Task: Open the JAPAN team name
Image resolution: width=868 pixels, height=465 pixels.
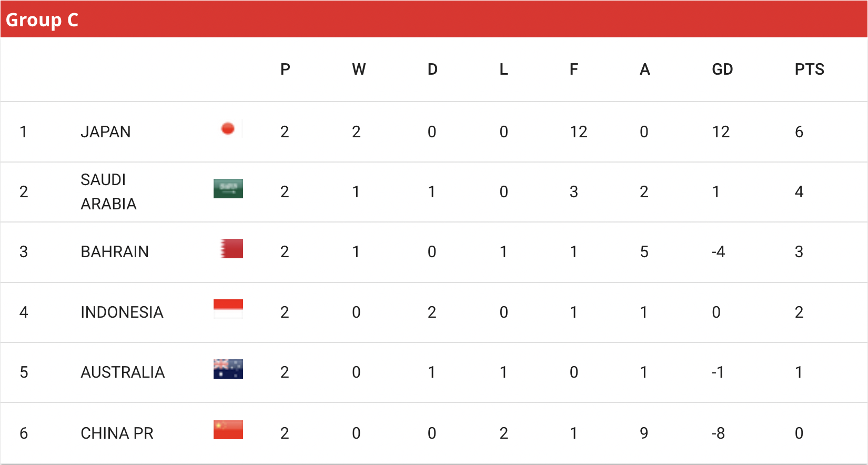Action: (106, 132)
